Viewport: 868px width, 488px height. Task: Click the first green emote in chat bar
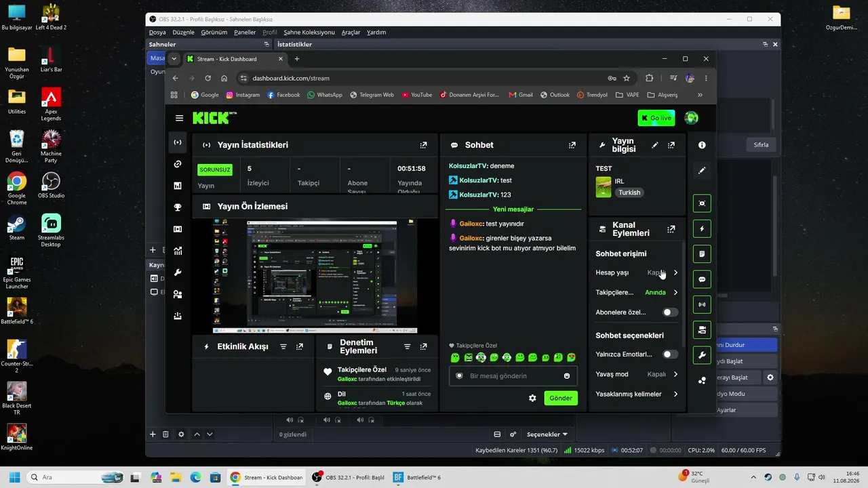[455, 357]
